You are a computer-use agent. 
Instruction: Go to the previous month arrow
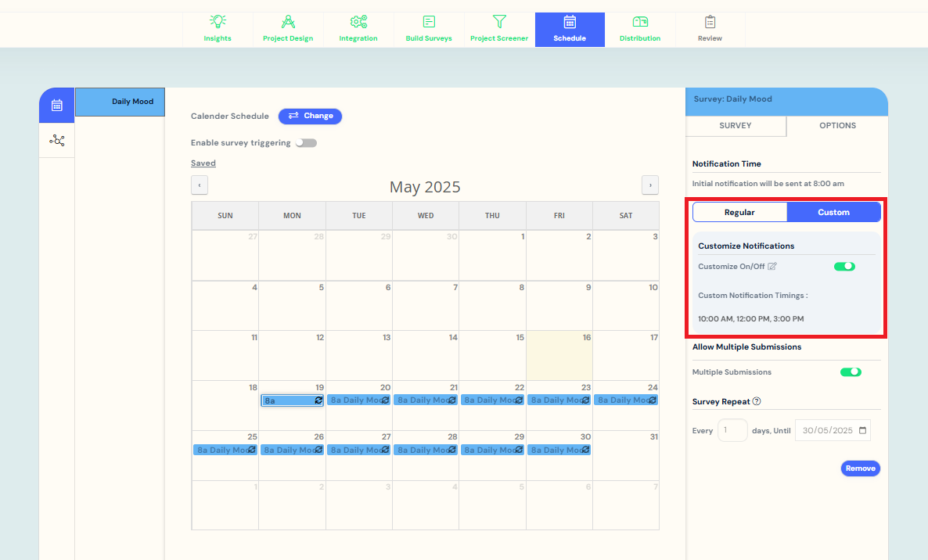pos(200,185)
